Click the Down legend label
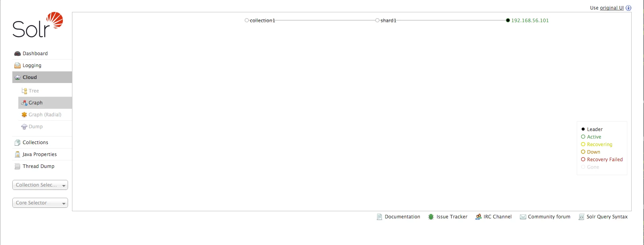Image resolution: width=644 pixels, height=245 pixels. tap(593, 152)
